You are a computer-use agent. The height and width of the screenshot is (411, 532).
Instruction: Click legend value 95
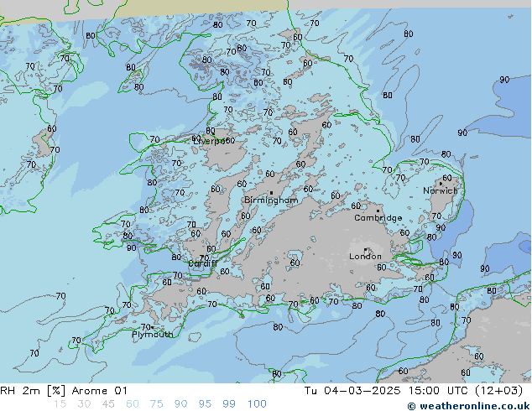205,404
